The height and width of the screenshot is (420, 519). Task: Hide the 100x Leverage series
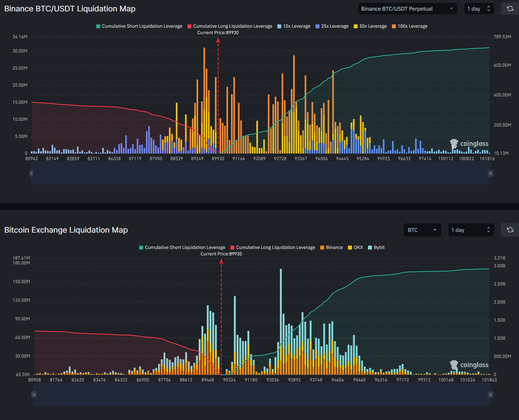[409, 26]
